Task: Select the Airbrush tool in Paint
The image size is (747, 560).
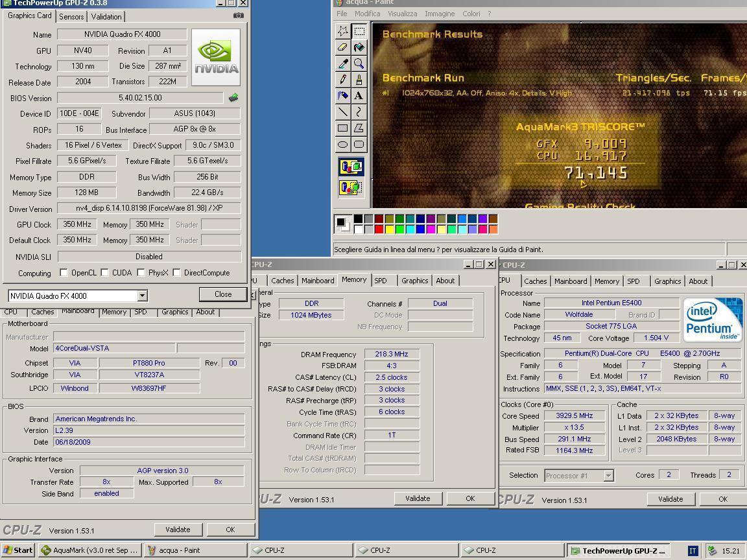Action: [342, 96]
